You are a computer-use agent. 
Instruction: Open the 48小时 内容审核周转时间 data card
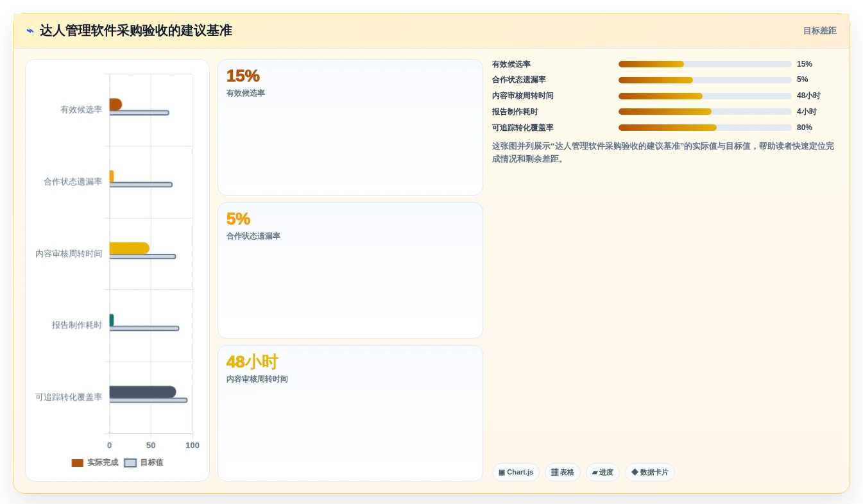tap(350, 414)
